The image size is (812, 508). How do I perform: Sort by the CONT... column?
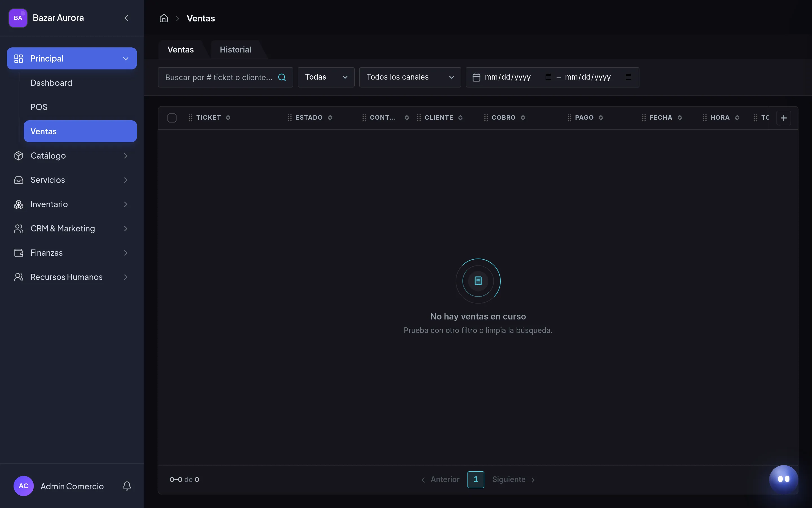(x=407, y=118)
